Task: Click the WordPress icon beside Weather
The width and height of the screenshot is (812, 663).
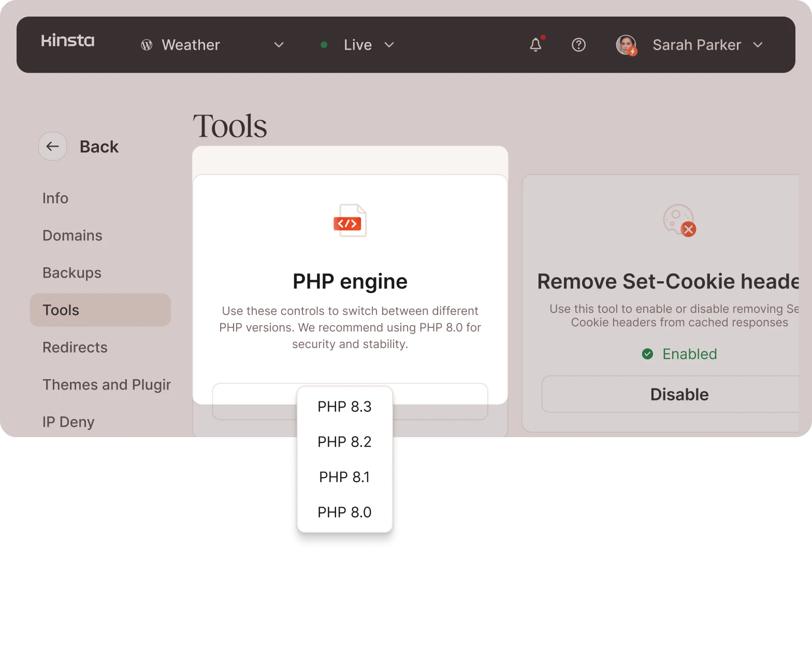Action: point(147,45)
